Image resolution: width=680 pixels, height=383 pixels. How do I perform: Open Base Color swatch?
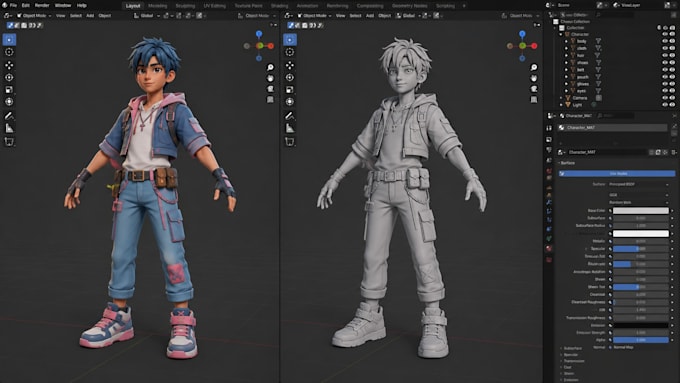click(x=641, y=211)
